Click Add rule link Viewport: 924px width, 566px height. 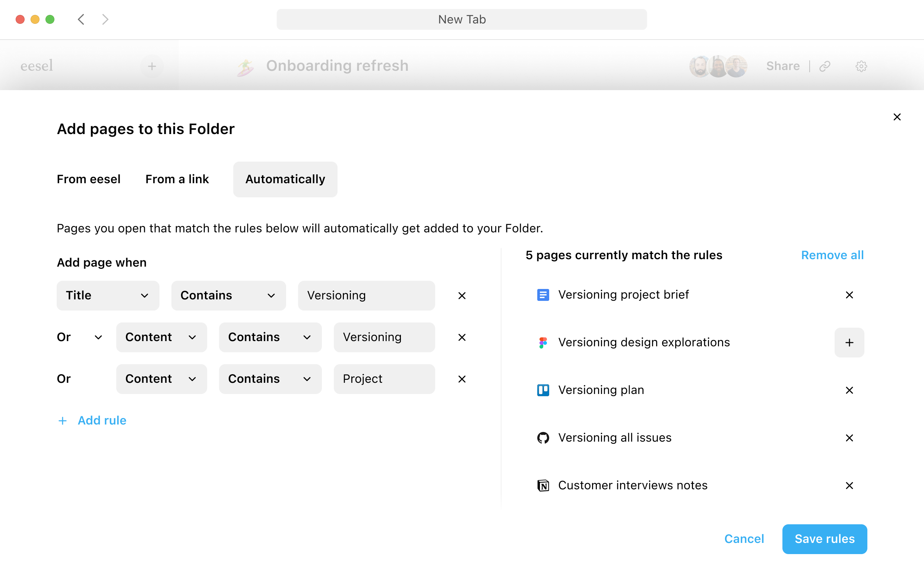coord(102,420)
